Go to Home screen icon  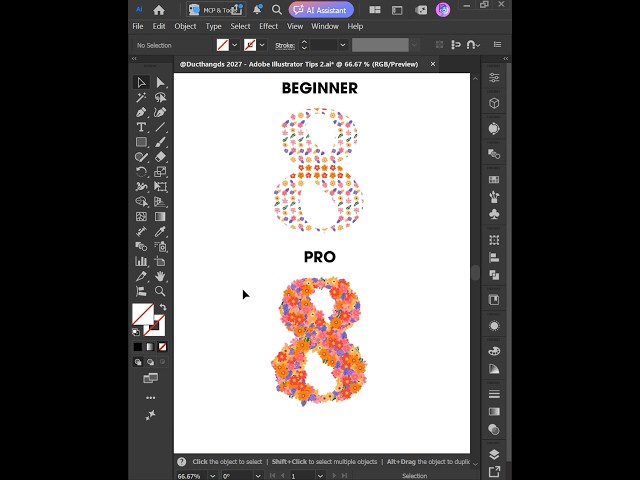[x=159, y=10]
